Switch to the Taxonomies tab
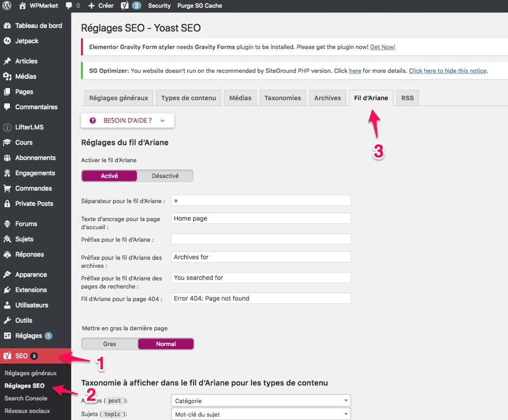Screen dimensions: 508x420 [x=283, y=98]
